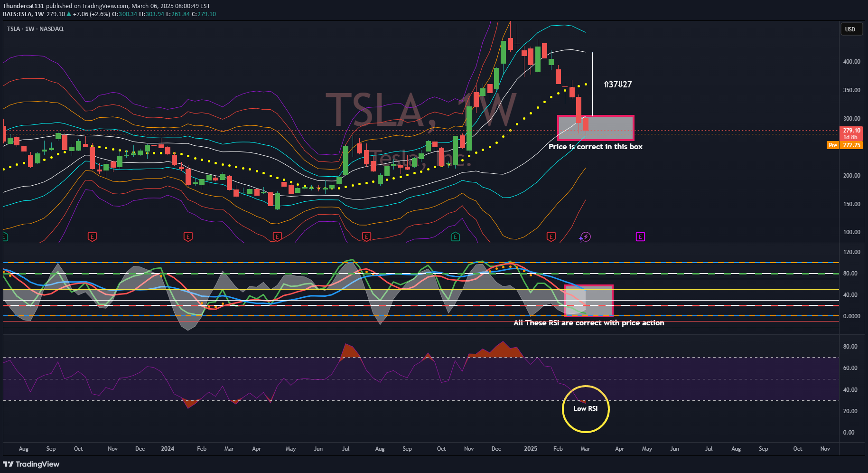Select the 'All These RSI are correct' annotation
The height and width of the screenshot is (473, 868).
589,323
